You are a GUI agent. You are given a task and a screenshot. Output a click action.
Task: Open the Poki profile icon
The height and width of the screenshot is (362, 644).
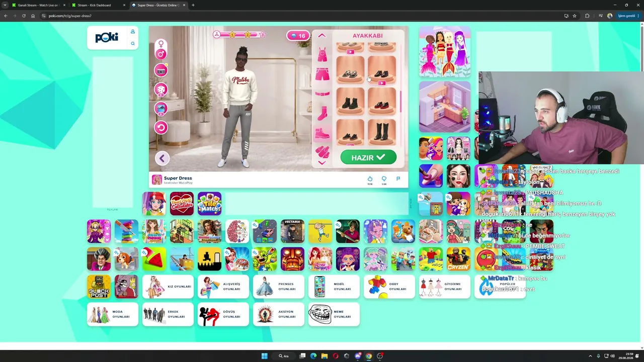click(x=133, y=32)
